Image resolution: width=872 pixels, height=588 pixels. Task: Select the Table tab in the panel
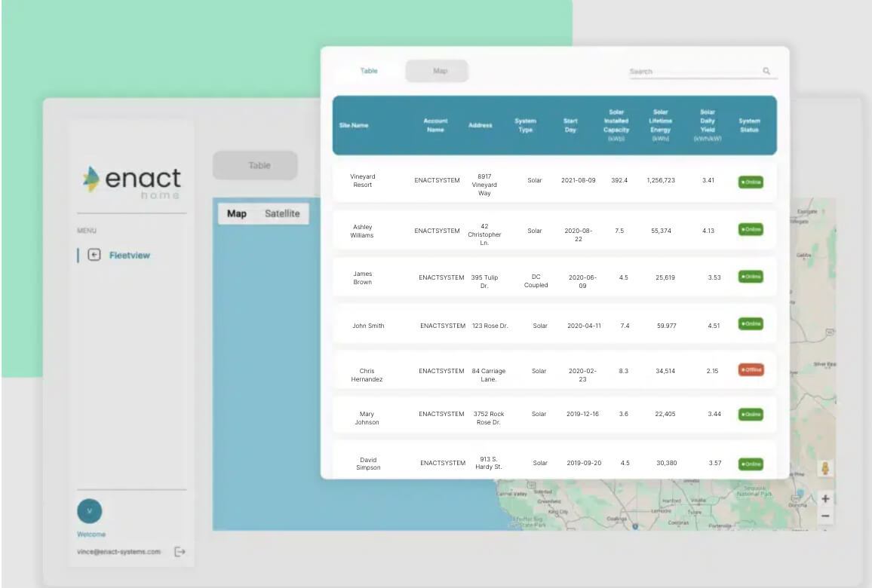click(x=369, y=70)
